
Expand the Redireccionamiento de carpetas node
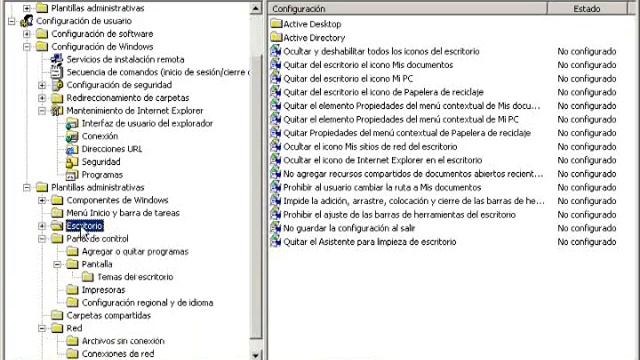point(42,98)
